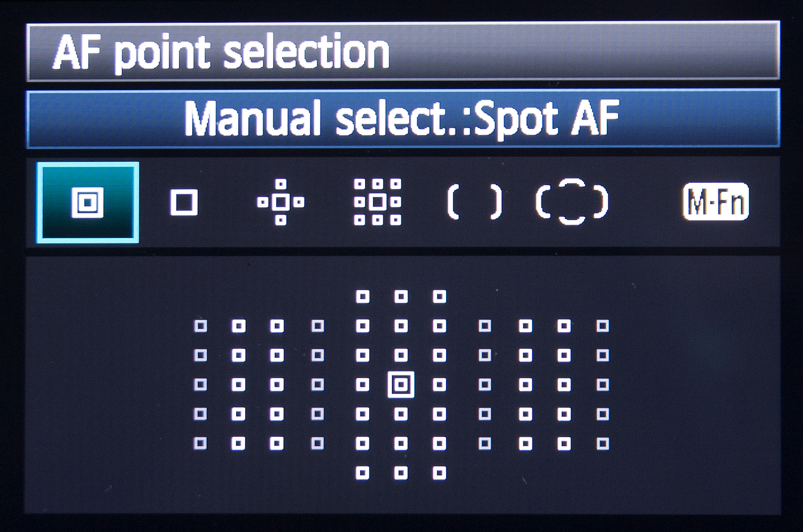Click the 'Manual select.:Spot AF' label
This screenshot has width=803, height=532.
[403, 118]
